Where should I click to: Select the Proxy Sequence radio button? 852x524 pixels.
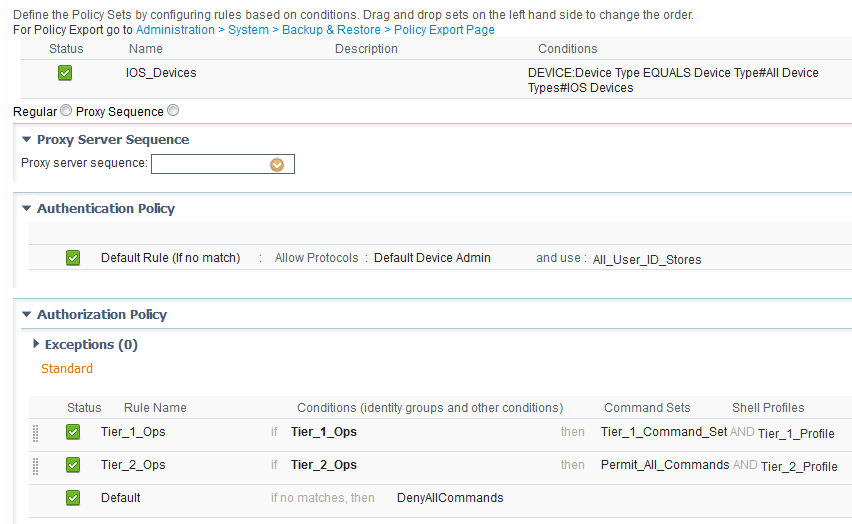click(173, 110)
